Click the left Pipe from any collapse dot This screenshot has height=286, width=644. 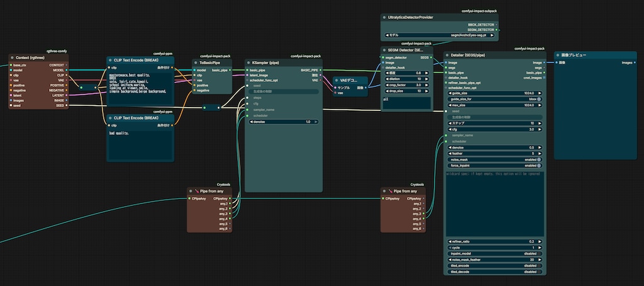pyautogui.click(x=190, y=192)
